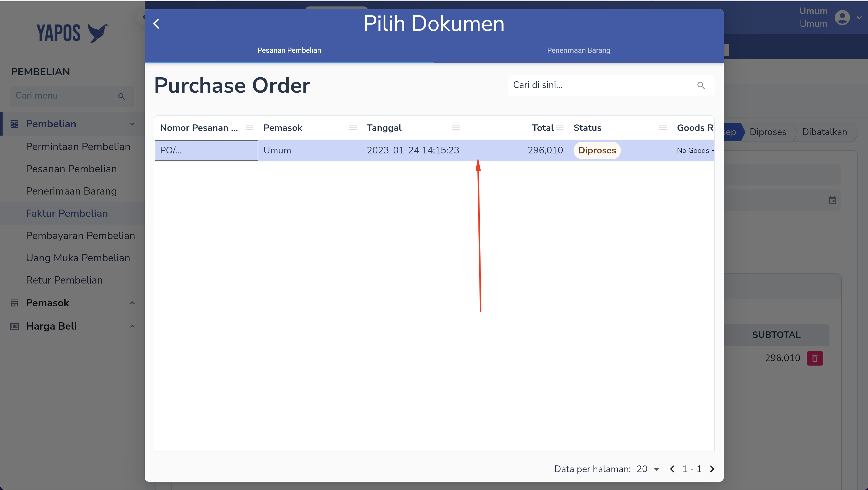Screen dimensions: 868x490
Task: Open Pesanan Pembelian sidebar item
Action: [71, 169]
